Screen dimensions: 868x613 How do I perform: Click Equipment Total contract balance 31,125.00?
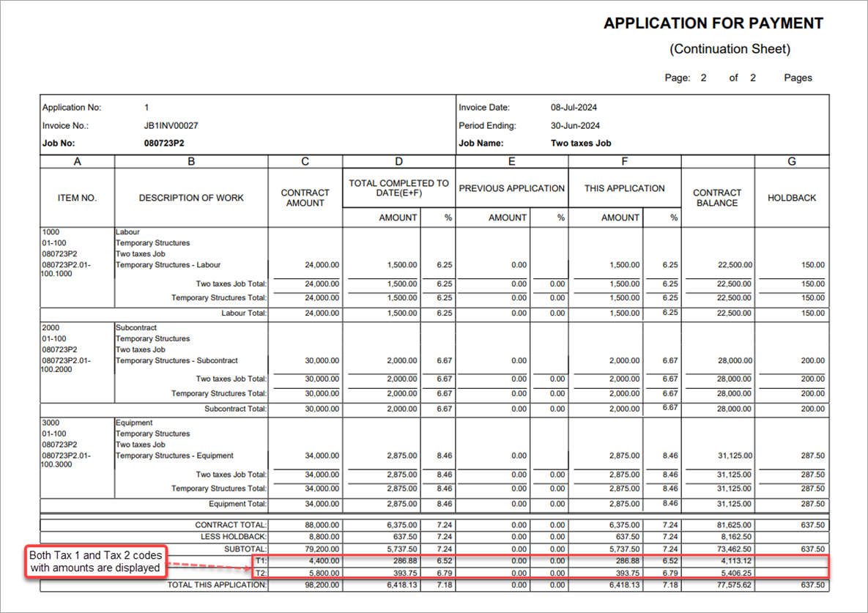(x=734, y=504)
